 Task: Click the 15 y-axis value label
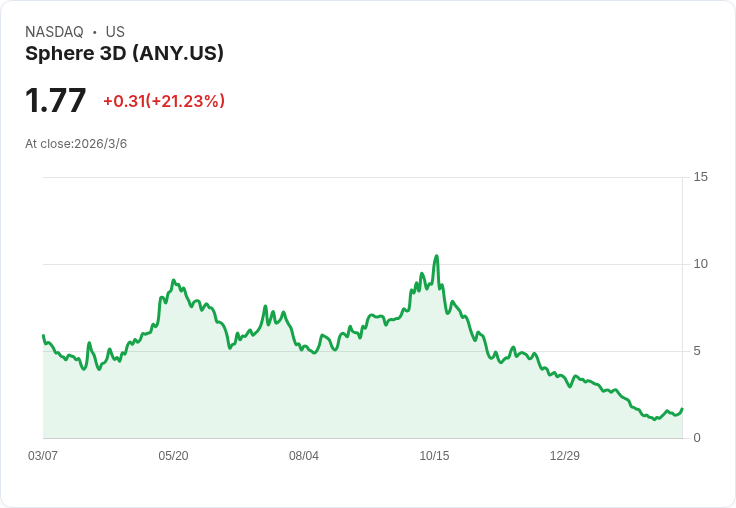click(700, 177)
